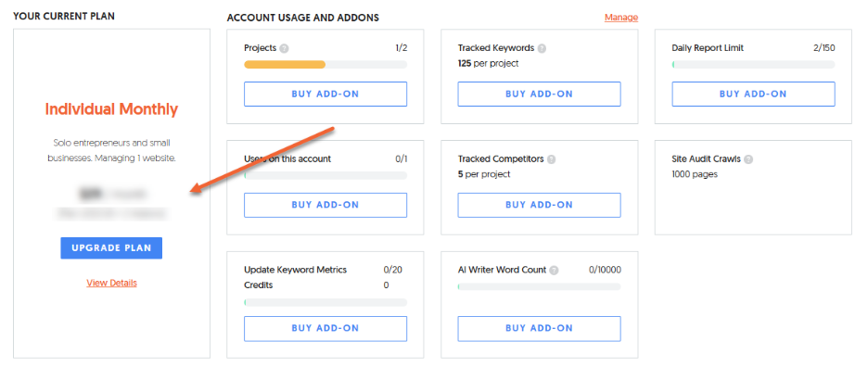Click the 0/1 users count
The height and width of the screenshot is (367, 868).
402,159
